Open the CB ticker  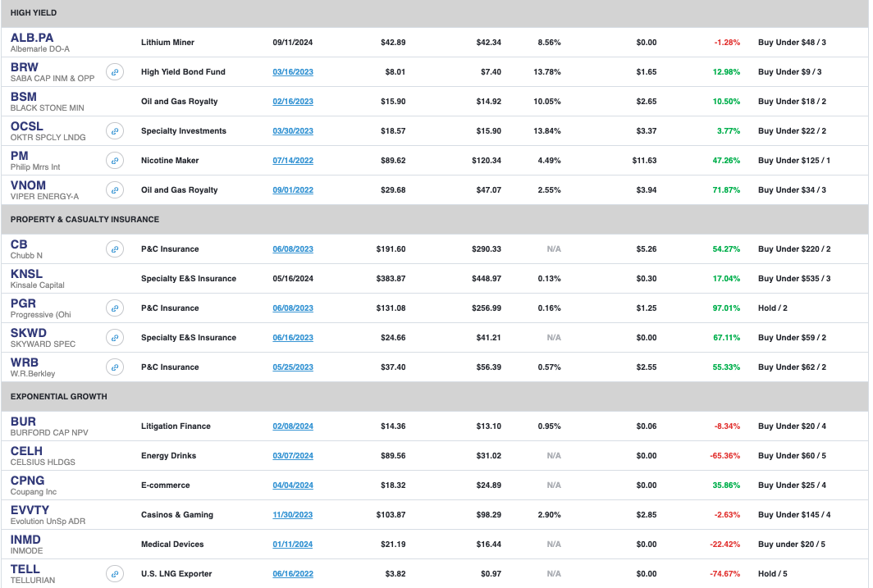click(x=19, y=244)
